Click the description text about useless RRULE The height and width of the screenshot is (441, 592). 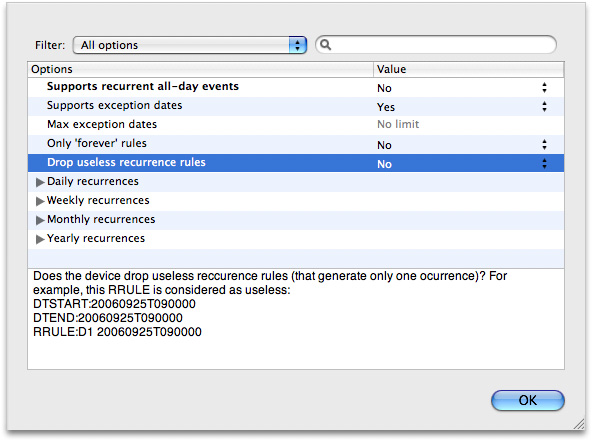270,304
